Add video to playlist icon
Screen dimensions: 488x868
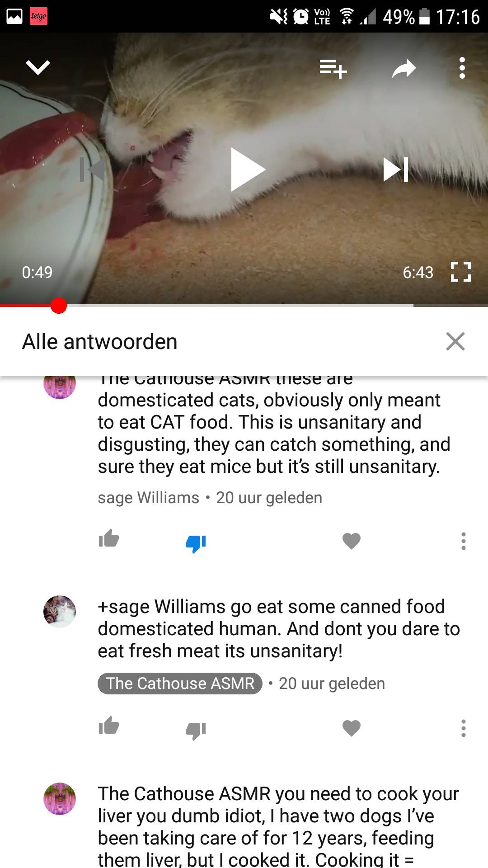tap(333, 69)
